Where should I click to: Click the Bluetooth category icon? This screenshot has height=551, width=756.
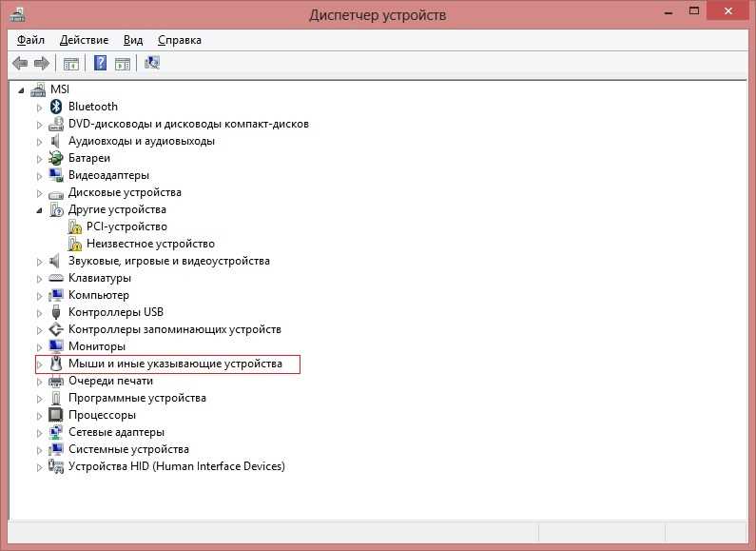click(56, 107)
